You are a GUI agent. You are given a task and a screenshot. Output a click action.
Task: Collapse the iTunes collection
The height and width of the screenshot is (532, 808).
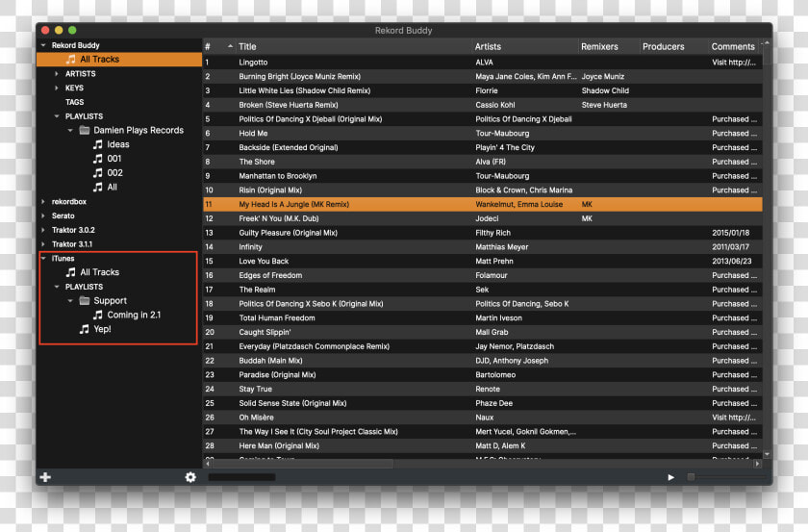tap(43, 258)
